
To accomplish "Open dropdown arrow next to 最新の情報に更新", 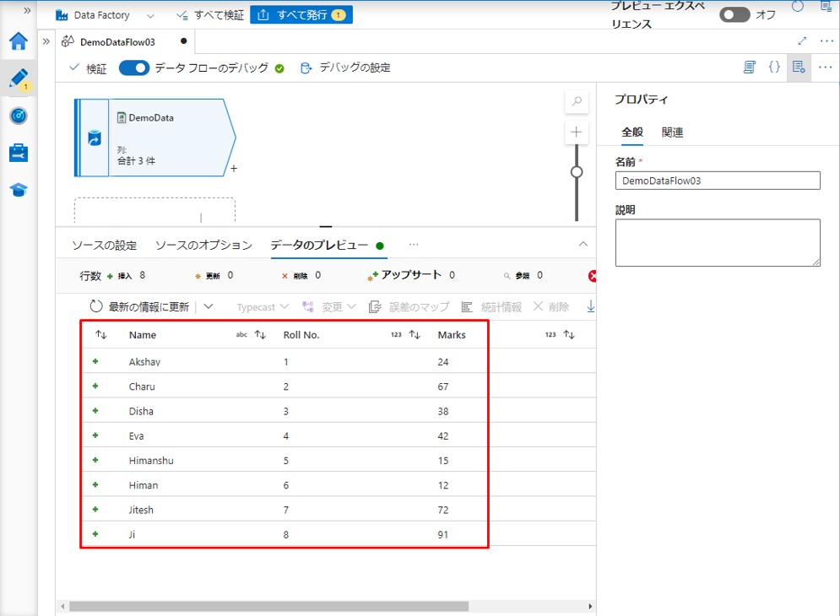I will (x=209, y=307).
